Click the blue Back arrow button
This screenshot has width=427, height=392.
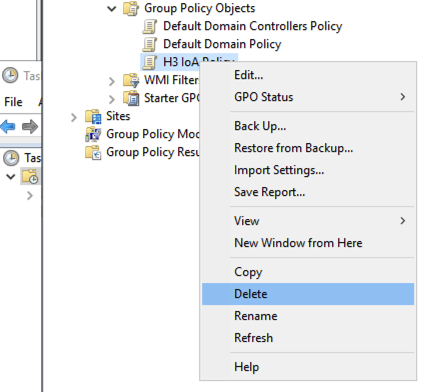tap(8, 127)
